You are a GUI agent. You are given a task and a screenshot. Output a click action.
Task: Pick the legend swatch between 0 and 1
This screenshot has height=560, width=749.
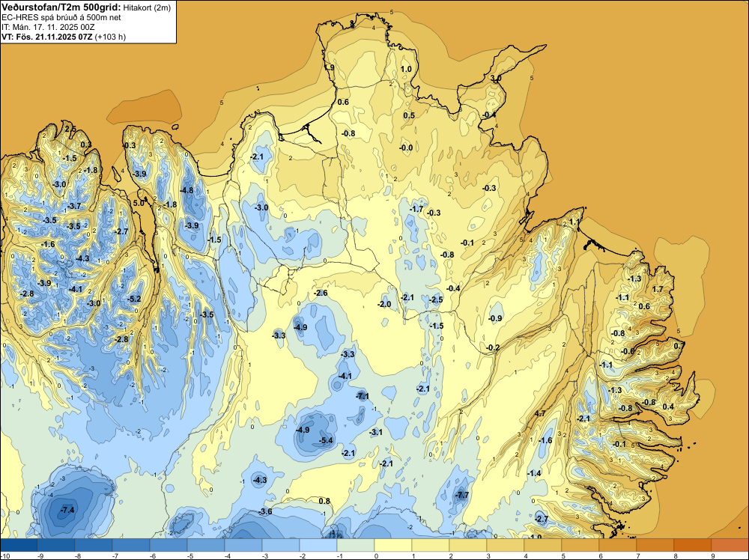click(393, 545)
